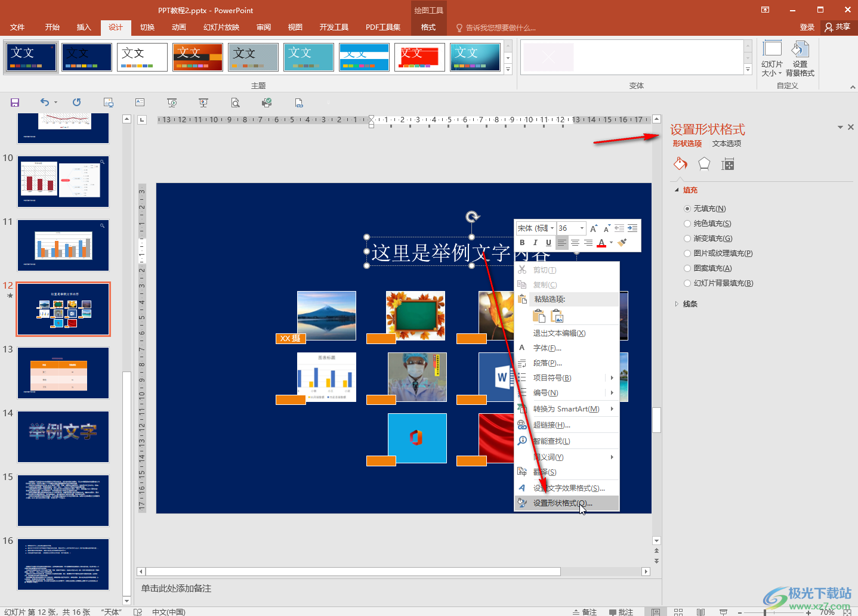Open the task pane options arrow
This screenshot has width=858, height=616.
pos(840,127)
